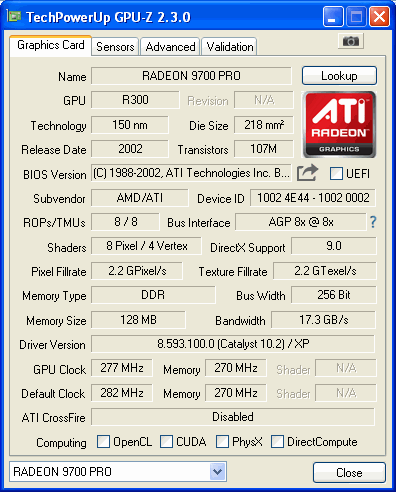
Task: Click the Driver Version label
Action: (52, 345)
